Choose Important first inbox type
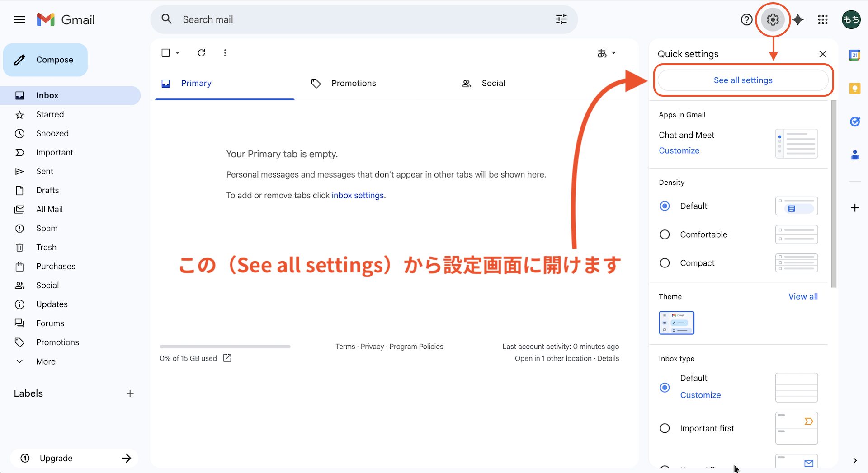 (x=665, y=428)
